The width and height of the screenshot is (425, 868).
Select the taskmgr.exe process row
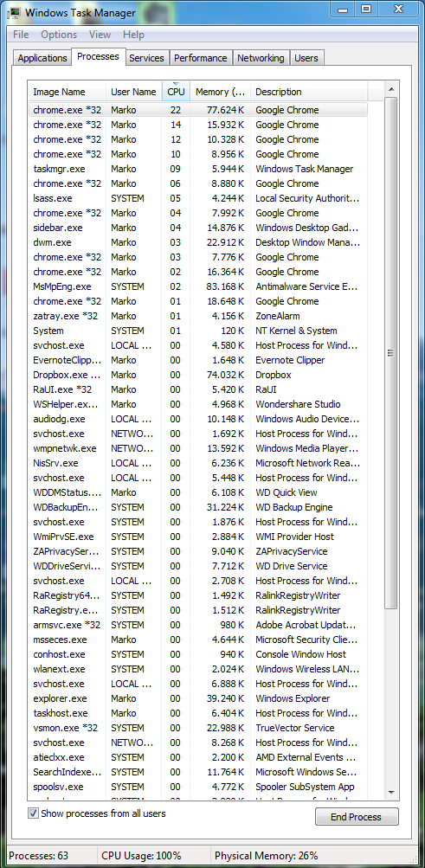coord(197,169)
